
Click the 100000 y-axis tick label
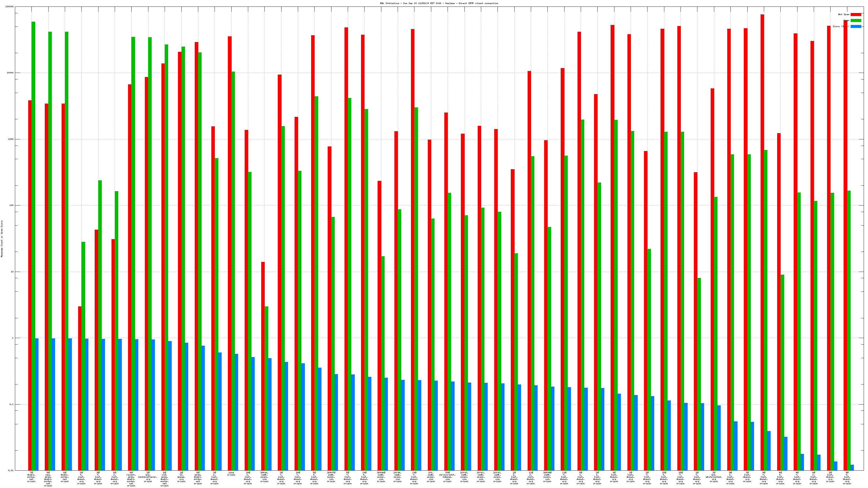point(9,7)
